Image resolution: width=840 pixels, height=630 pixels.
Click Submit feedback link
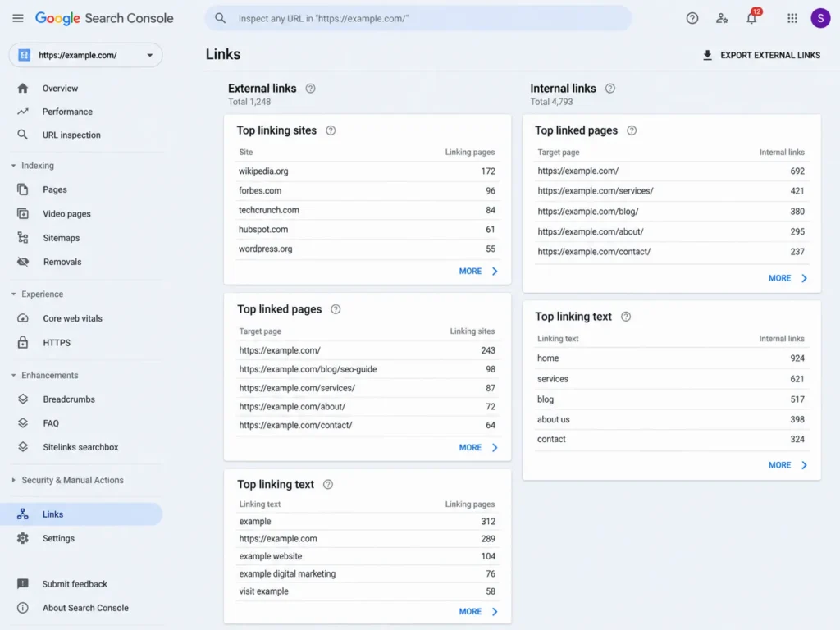pyautogui.click(x=75, y=583)
